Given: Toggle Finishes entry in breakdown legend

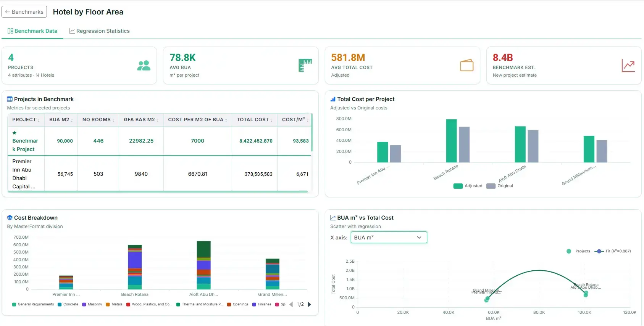Looking at the screenshot, I should 262,304.
